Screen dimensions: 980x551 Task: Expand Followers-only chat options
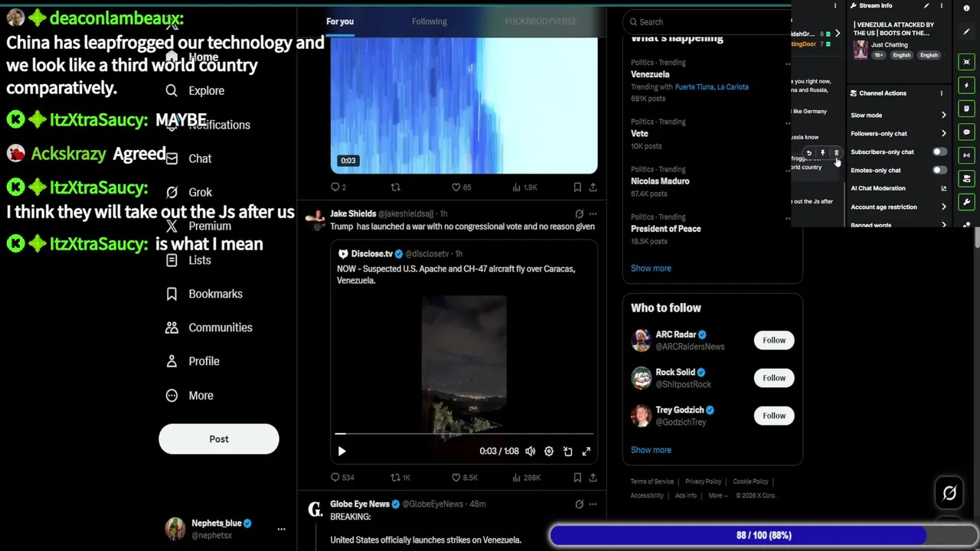899,133
